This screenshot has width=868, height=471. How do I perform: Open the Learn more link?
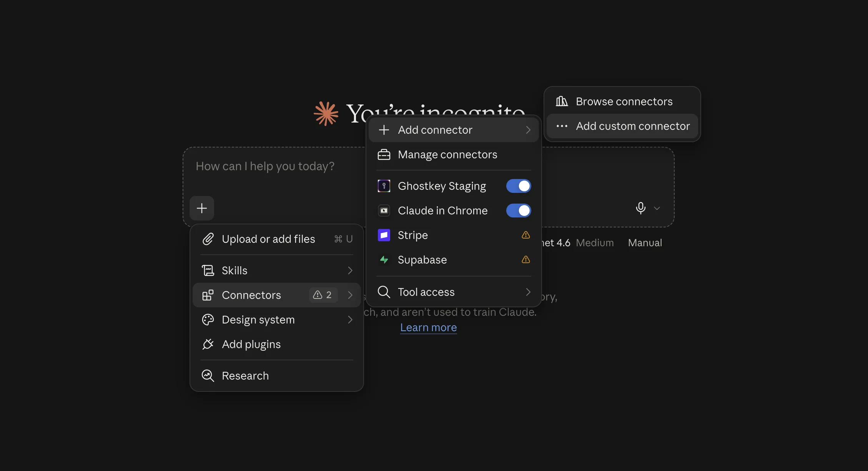428,327
